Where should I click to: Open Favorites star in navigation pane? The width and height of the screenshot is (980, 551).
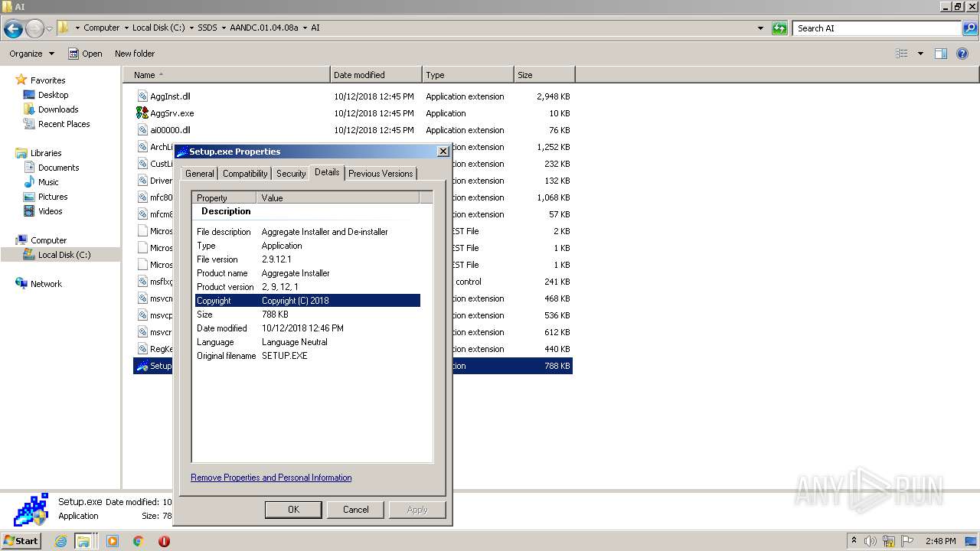pyautogui.click(x=21, y=80)
